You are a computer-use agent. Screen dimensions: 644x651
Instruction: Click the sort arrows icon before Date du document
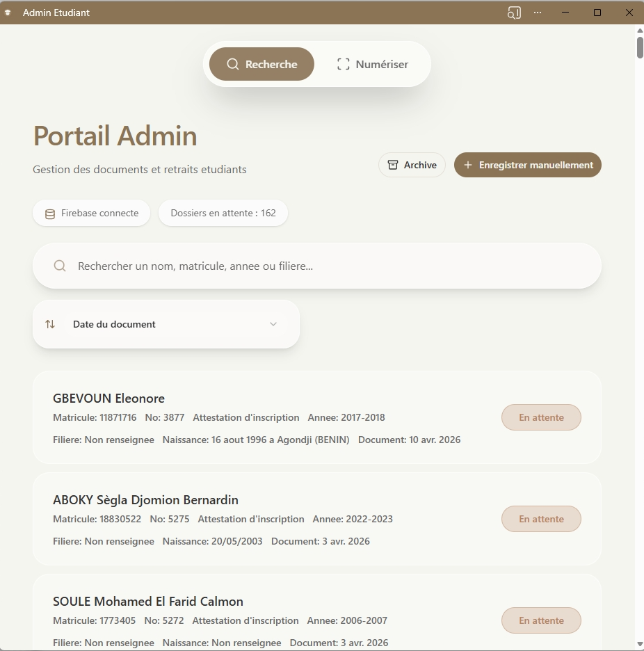pyautogui.click(x=50, y=323)
